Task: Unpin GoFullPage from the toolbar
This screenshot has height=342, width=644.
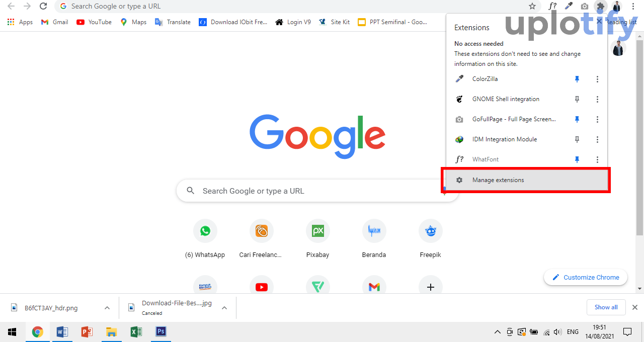Action: pyautogui.click(x=577, y=119)
